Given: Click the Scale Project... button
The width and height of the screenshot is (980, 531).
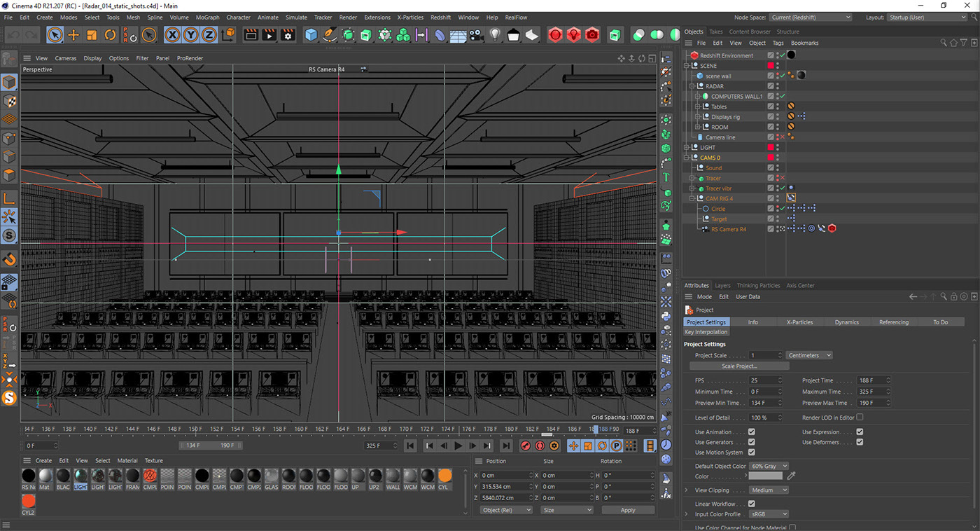Looking at the screenshot, I should (739, 366).
